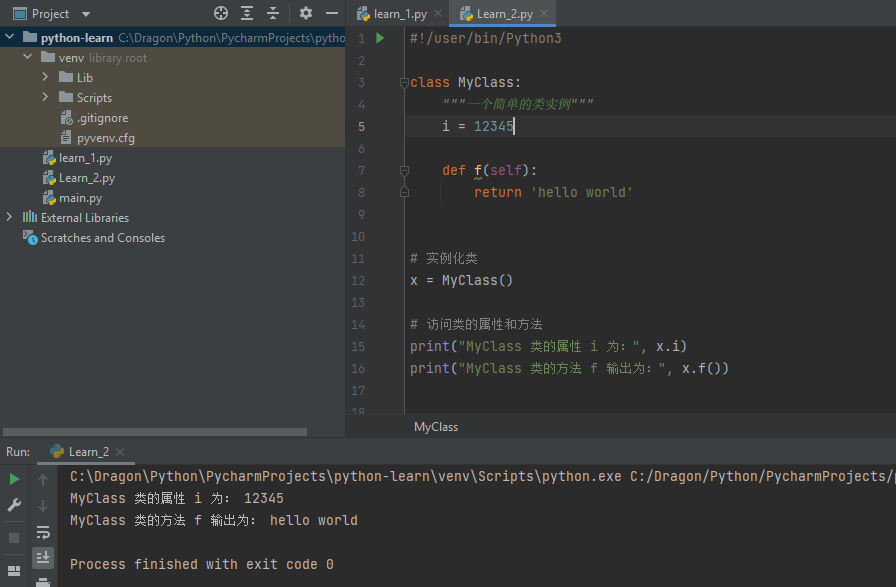Open run configuration settings via wrench icon
The height and width of the screenshot is (587, 896).
[13, 505]
